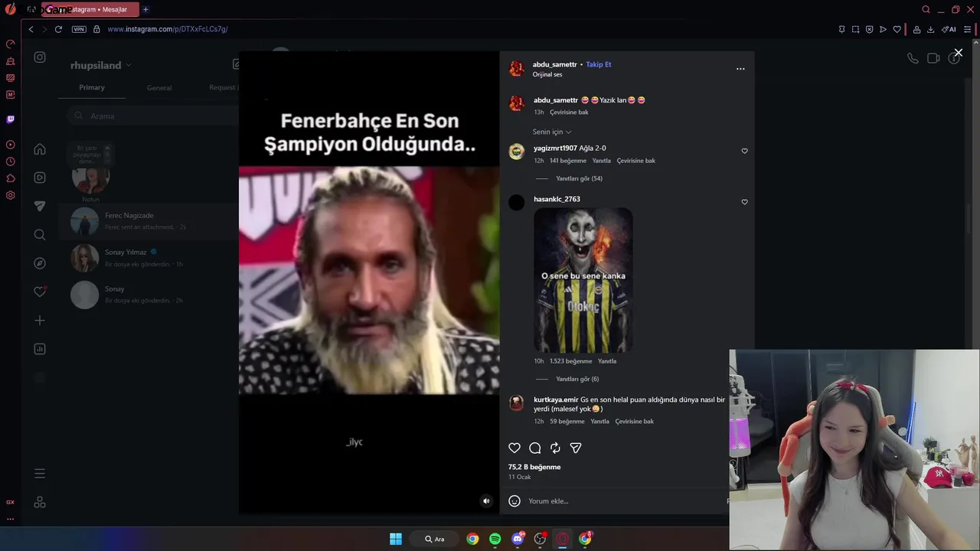
Task: Open a new browser tab
Action: pos(145,9)
